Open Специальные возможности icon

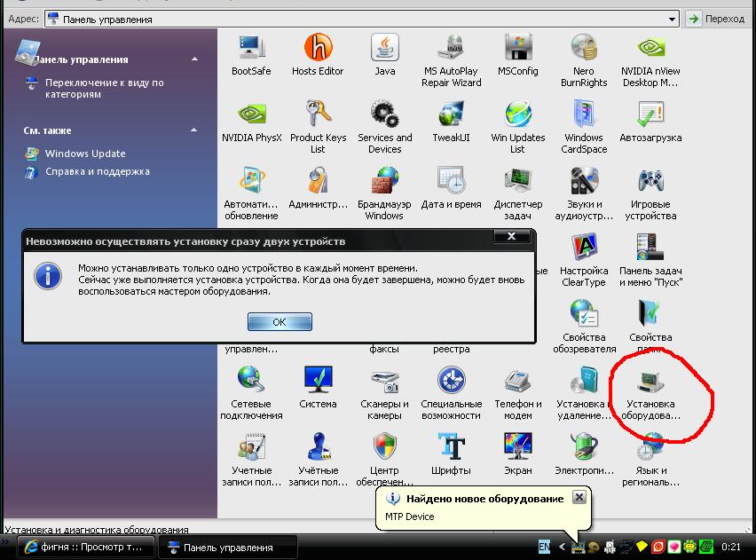click(452, 393)
